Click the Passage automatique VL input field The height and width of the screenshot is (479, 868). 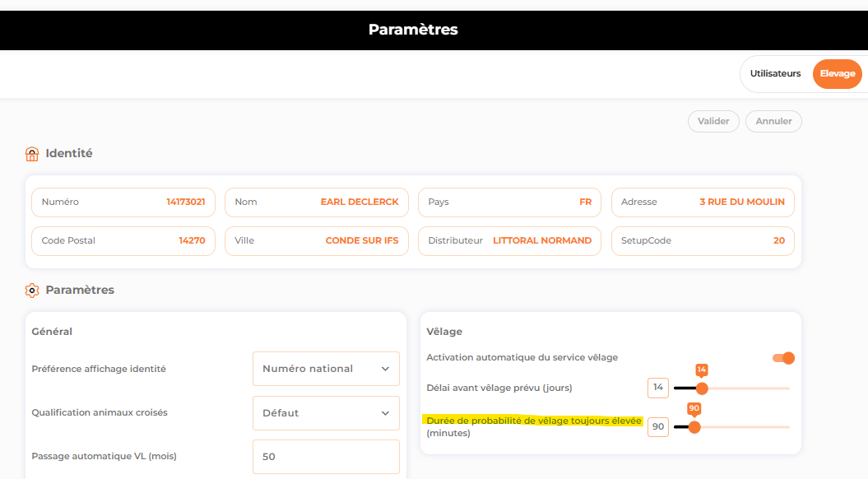(326, 457)
